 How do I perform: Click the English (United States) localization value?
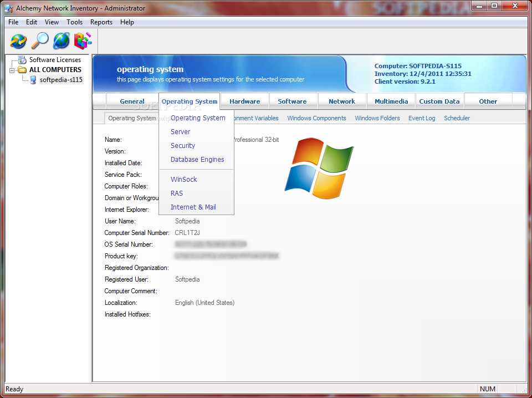click(204, 303)
